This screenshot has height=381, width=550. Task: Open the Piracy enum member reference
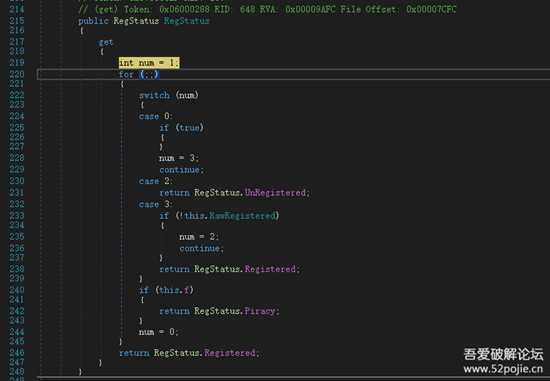coord(260,311)
